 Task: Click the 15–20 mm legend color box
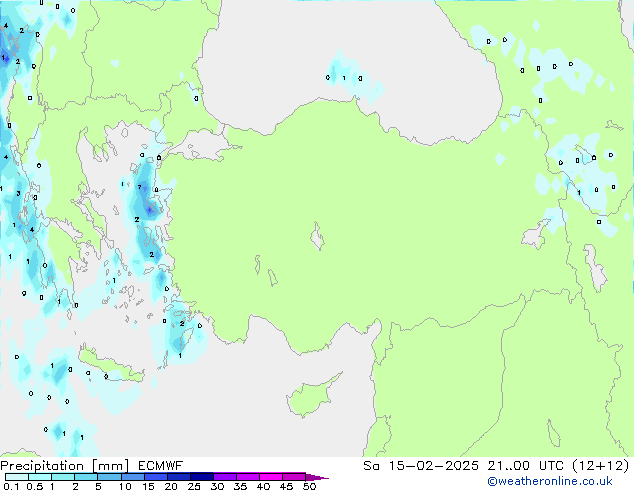pos(156,477)
